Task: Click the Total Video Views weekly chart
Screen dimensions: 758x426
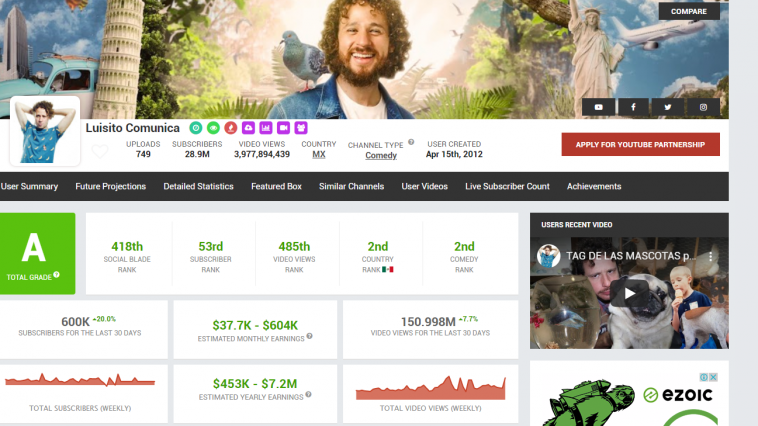Action: [431, 388]
